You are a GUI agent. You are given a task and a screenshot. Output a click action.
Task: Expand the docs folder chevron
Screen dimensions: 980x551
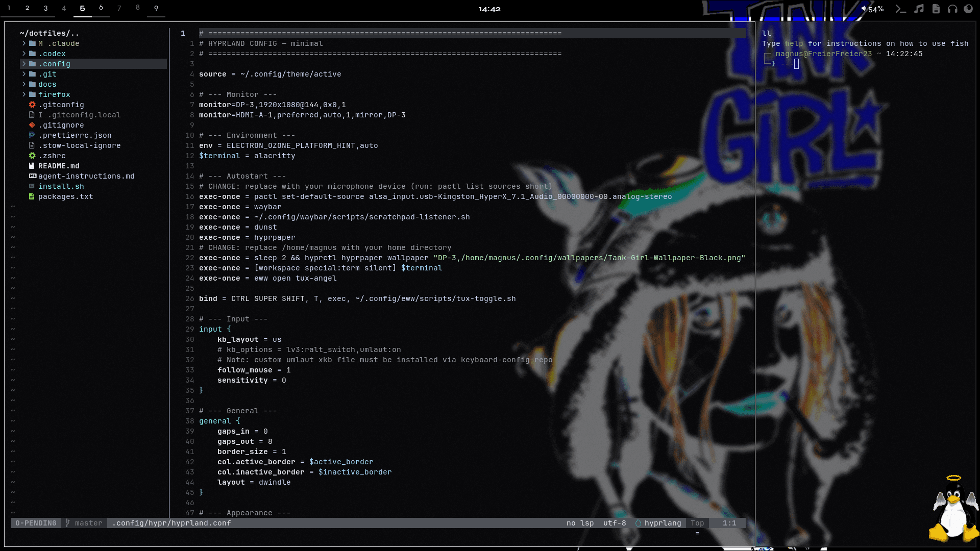click(x=24, y=84)
